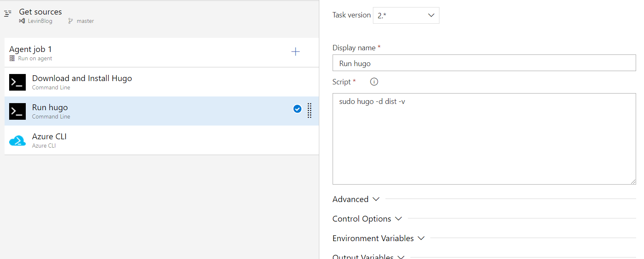The image size is (644, 259).
Task: Click the master branch icon
Action: tap(71, 21)
